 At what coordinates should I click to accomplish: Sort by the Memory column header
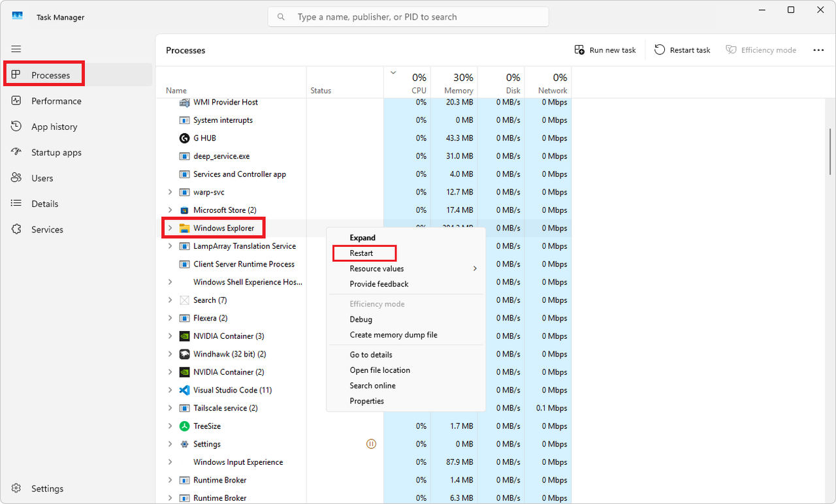tap(454, 82)
